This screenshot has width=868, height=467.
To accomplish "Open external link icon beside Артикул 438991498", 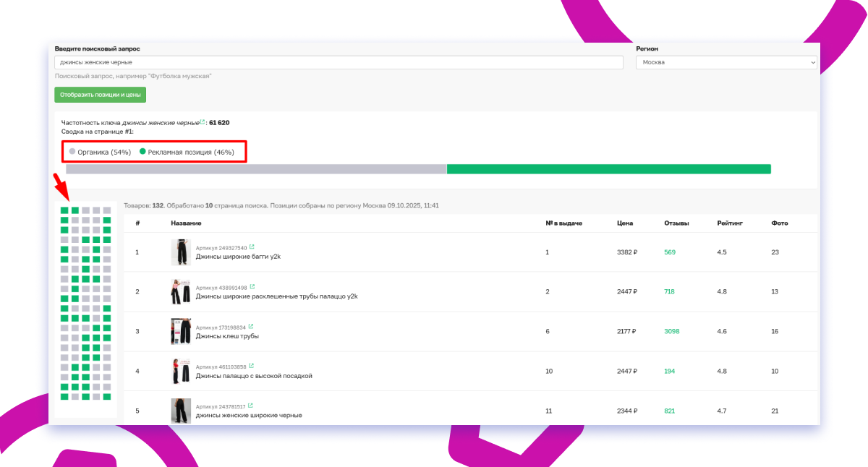I will pyautogui.click(x=251, y=287).
